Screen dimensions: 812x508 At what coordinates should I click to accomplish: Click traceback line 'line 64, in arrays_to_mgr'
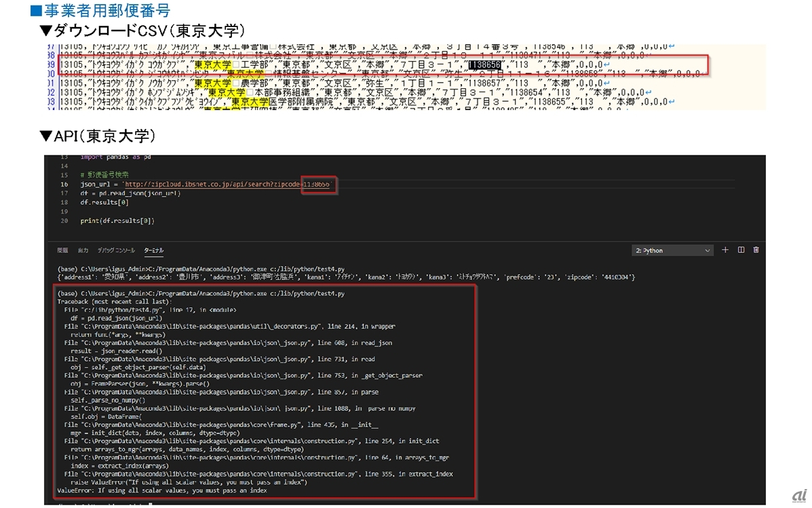(256, 457)
